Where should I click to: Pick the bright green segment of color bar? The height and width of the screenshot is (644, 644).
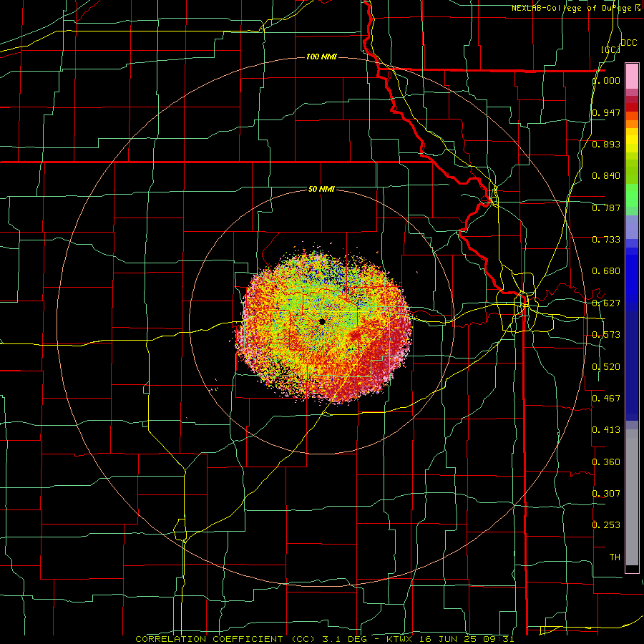(x=632, y=195)
